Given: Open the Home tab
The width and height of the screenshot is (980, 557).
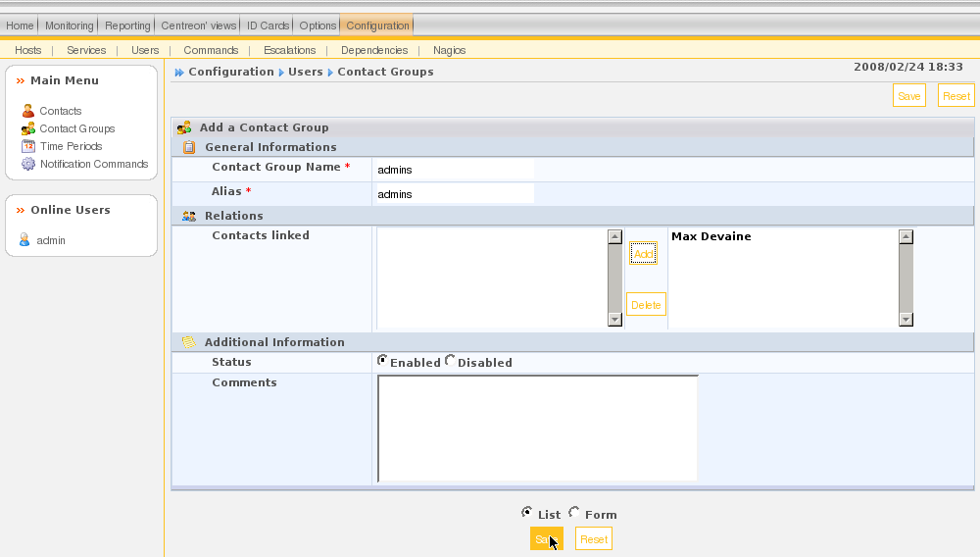Looking at the screenshot, I should pyautogui.click(x=20, y=25).
